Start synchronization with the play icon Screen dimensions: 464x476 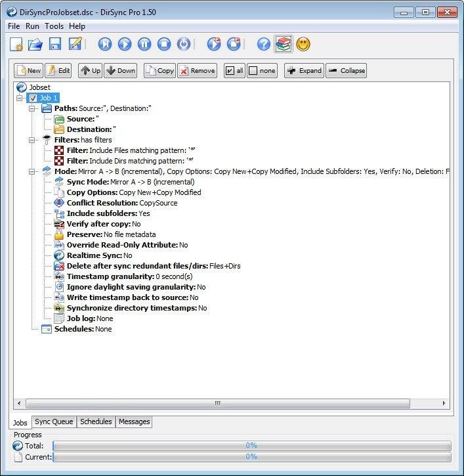pyautogui.click(x=125, y=45)
